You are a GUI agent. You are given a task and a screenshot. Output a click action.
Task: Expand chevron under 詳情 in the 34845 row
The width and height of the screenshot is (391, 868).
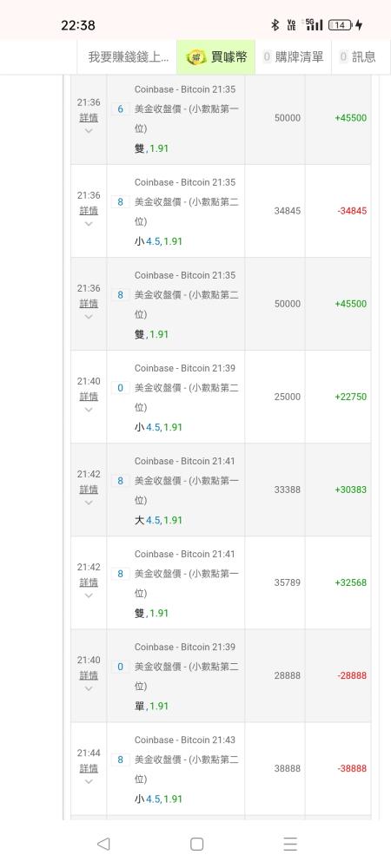(x=89, y=224)
